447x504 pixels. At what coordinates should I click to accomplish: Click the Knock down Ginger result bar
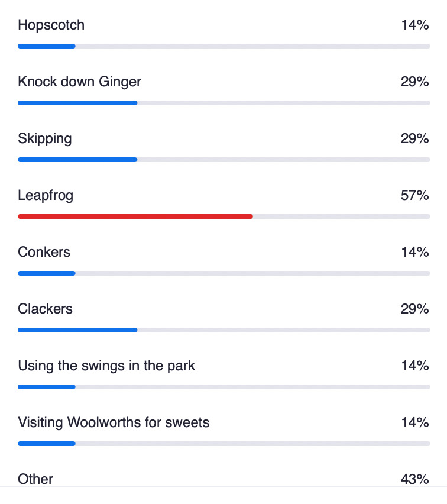point(77,103)
